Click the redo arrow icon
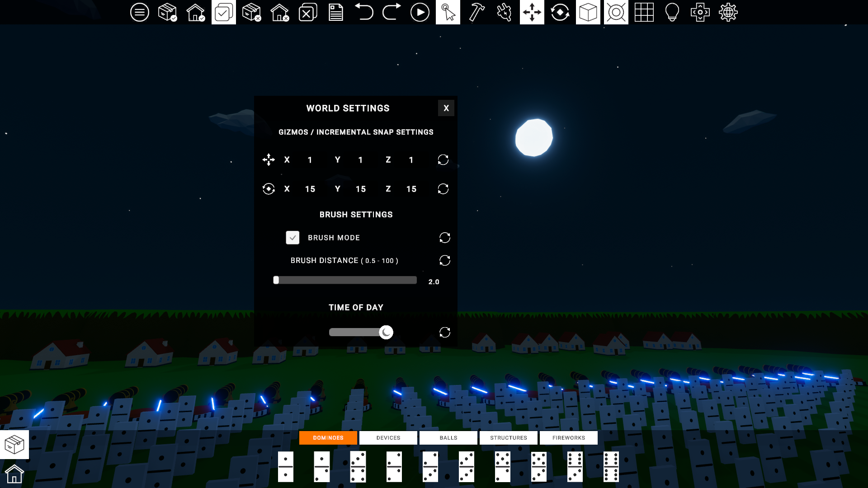The height and width of the screenshot is (488, 868). [x=392, y=12]
